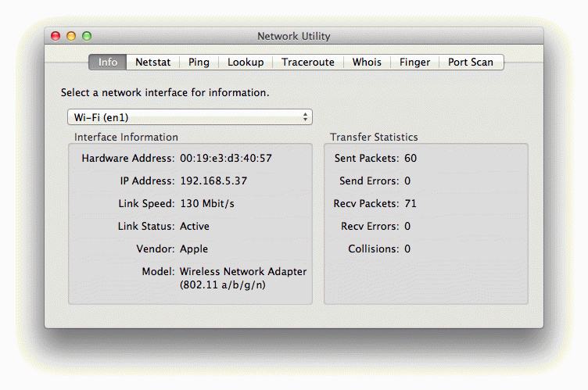Select the Port Scan tab

pyautogui.click(x=471, y=62)
